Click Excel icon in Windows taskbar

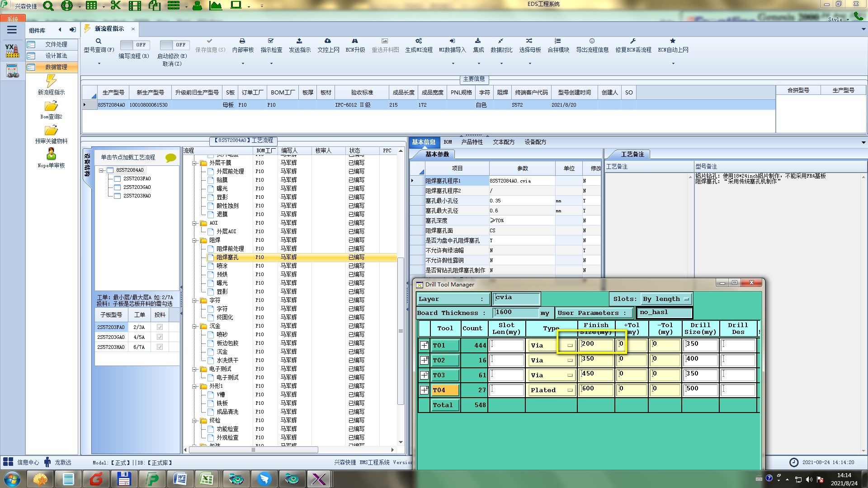[207, 479]
